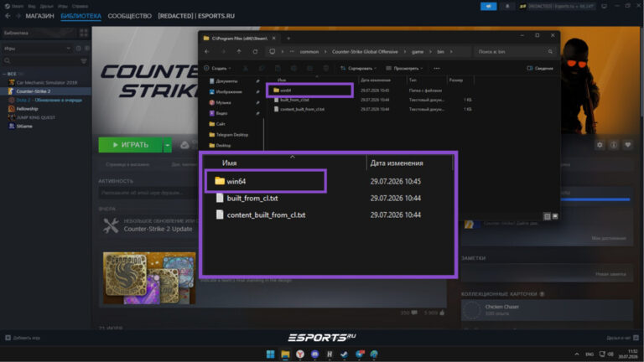Click Добавить игру at bottom left

(x=23, y=338)
